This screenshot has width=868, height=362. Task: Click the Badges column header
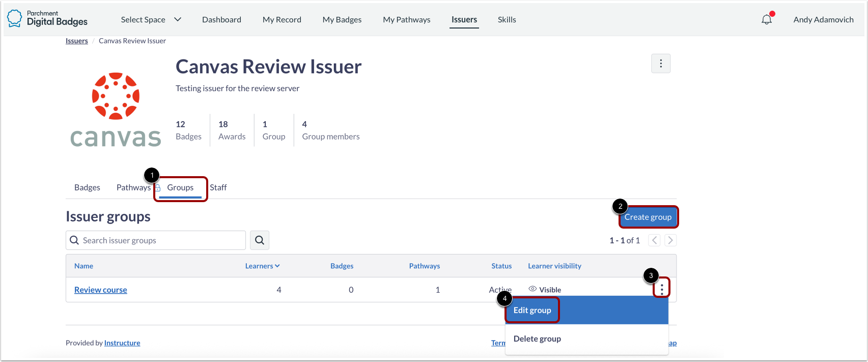coord(342,266)
